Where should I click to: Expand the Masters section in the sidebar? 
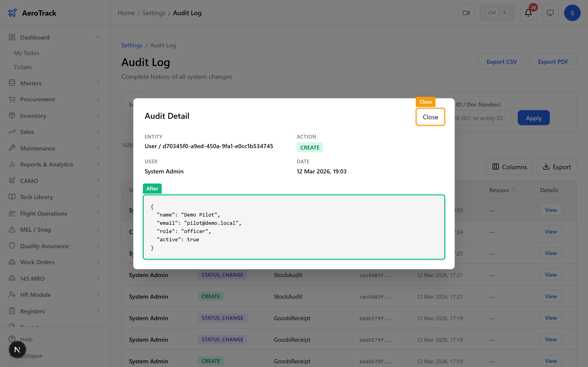pyautogui.click(x=31, y=83)
